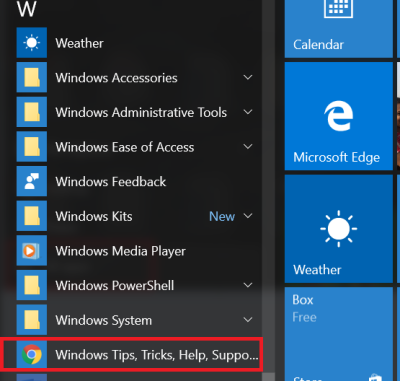Expand the Windows Accessories chevron
Image resolution: width=400 pixels, height=381 pixels.
click(x=248, y=78)
